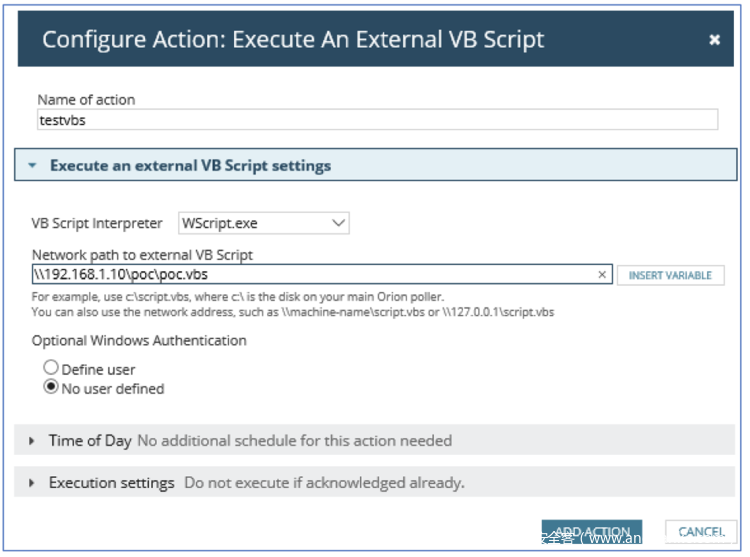
Task: Click the No user defined label text
Action: coord(112,389)
